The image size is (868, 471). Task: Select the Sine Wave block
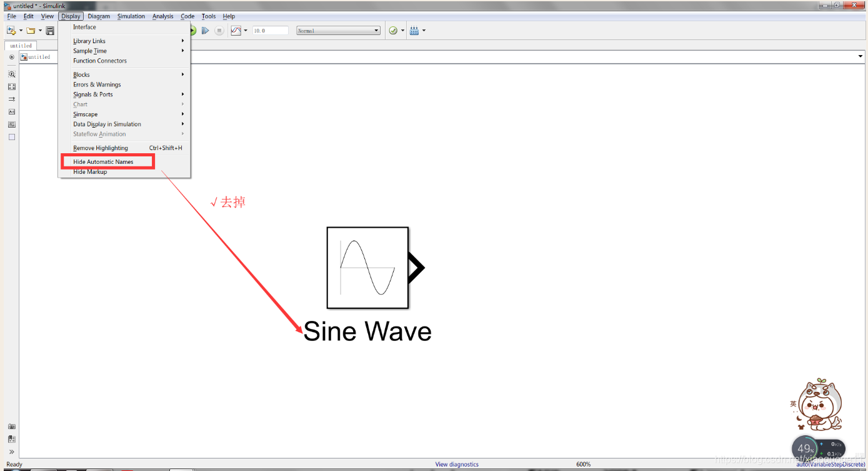coord(367,268)
